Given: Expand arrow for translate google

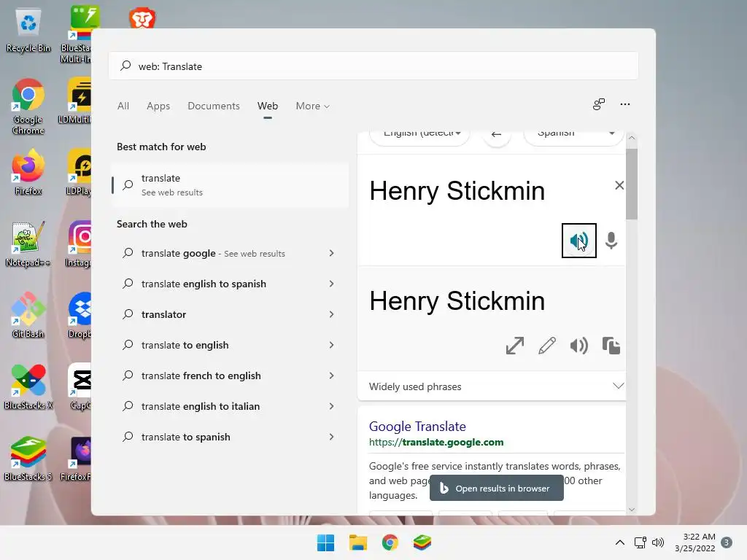Looking at the screenshot, I should tap(332, 253).
